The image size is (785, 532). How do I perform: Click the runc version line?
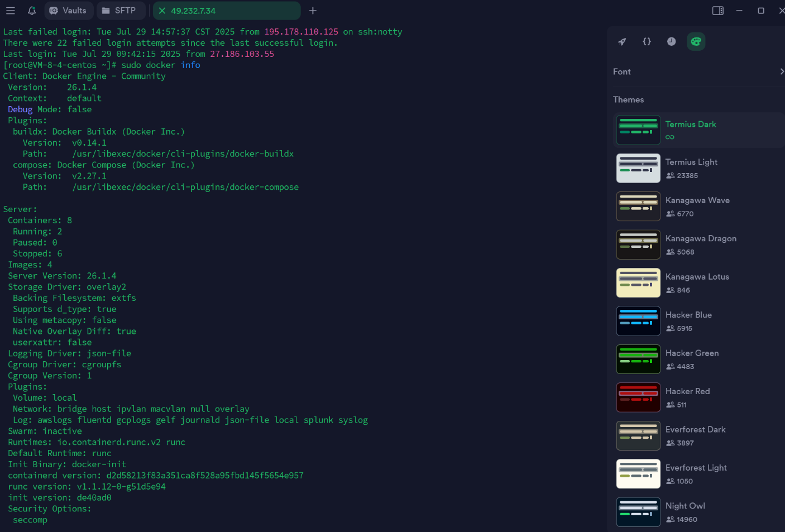tap(87, 487)
